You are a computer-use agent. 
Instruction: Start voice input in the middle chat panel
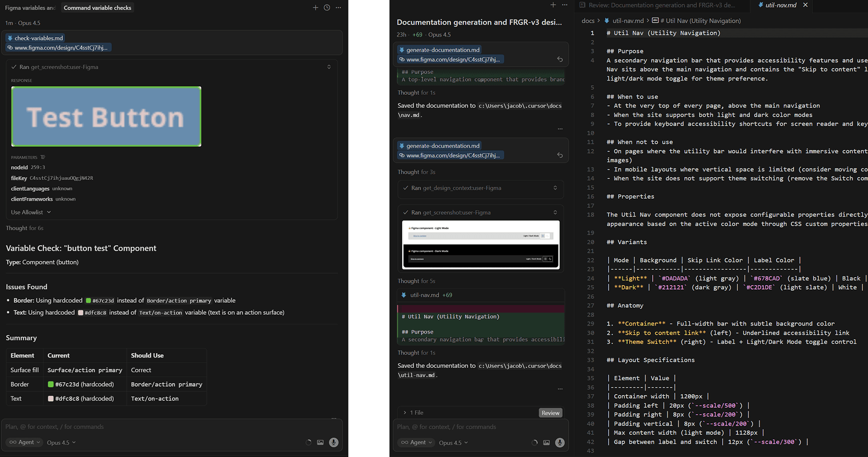pyautogui.click(x=560, y=442)
